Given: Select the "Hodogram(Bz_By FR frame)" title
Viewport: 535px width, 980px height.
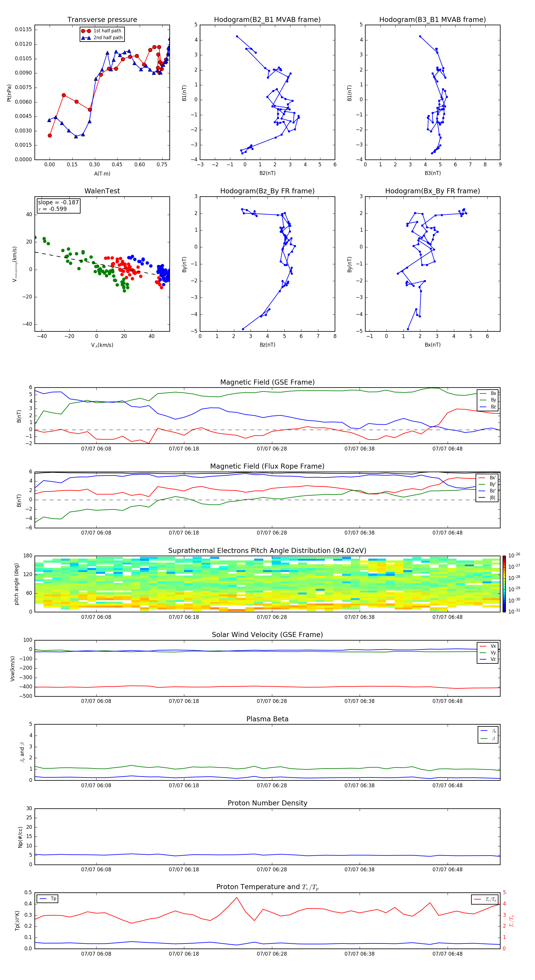Looking at the screenshot, I should pos(267,191).
